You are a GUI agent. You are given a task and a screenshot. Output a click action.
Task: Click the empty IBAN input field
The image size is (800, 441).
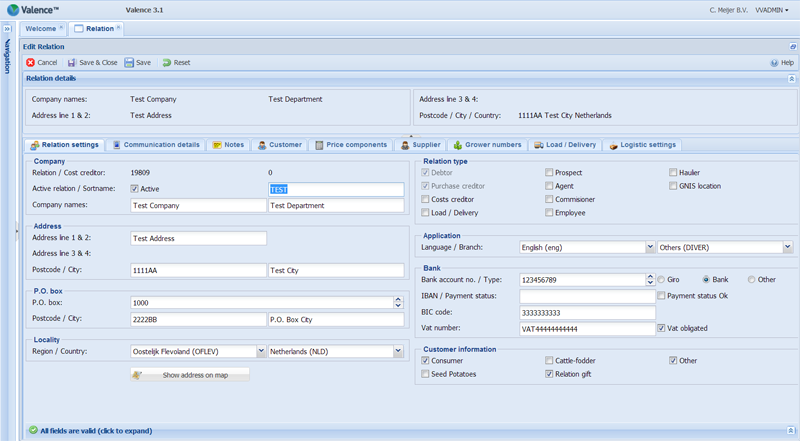587,296
